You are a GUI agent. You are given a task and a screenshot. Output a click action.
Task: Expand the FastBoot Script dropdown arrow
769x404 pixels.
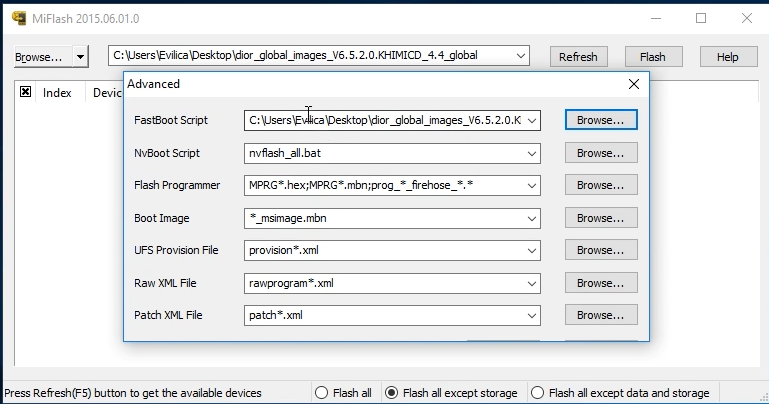click(532, 121)
